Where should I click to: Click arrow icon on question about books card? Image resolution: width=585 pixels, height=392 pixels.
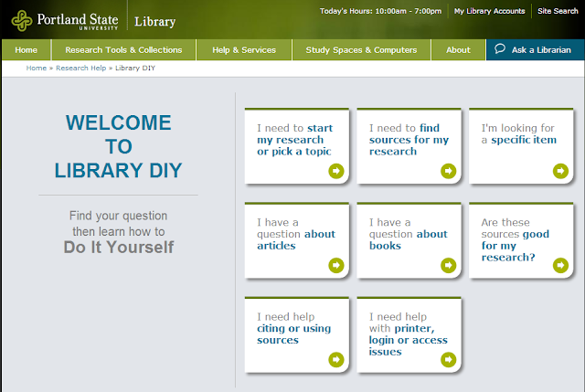click(x=448, y=265)
